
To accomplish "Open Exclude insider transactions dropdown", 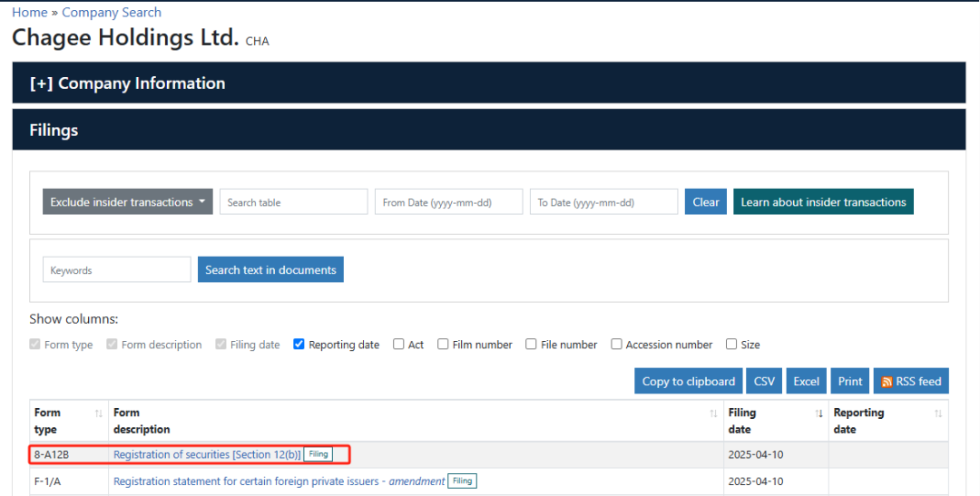I will (128, 202).
